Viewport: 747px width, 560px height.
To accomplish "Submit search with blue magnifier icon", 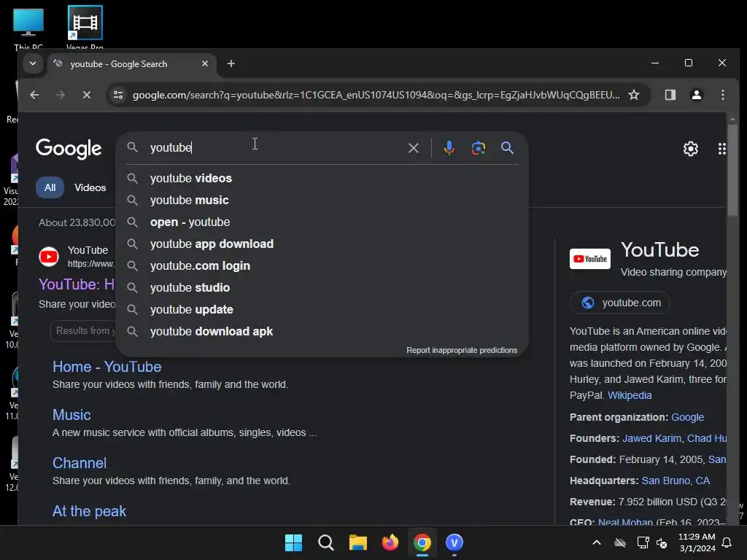I will pyautogui.click(x=508, y=147).
